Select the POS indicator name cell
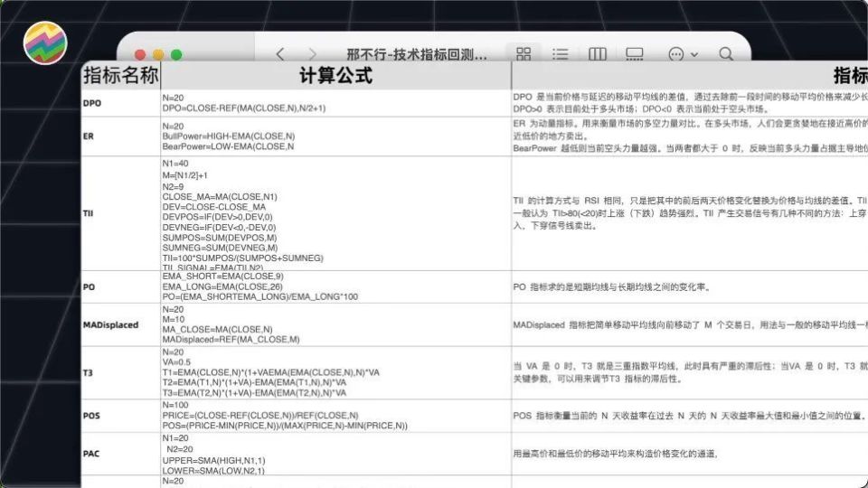868x488 pixels. (x=120, y=416)
